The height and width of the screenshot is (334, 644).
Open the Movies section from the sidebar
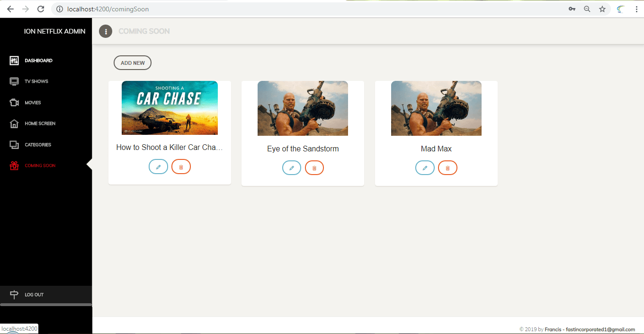tap(13, 102)
